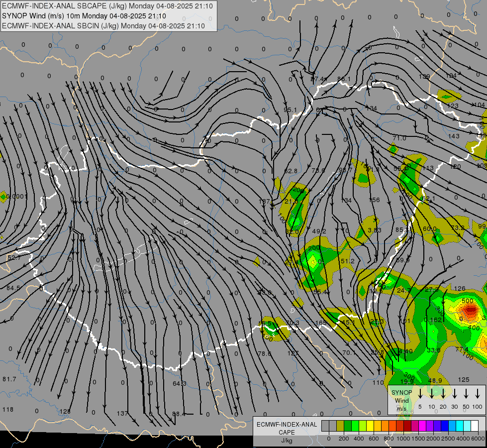Pick the amber swatch right of 600

(378, 426)
